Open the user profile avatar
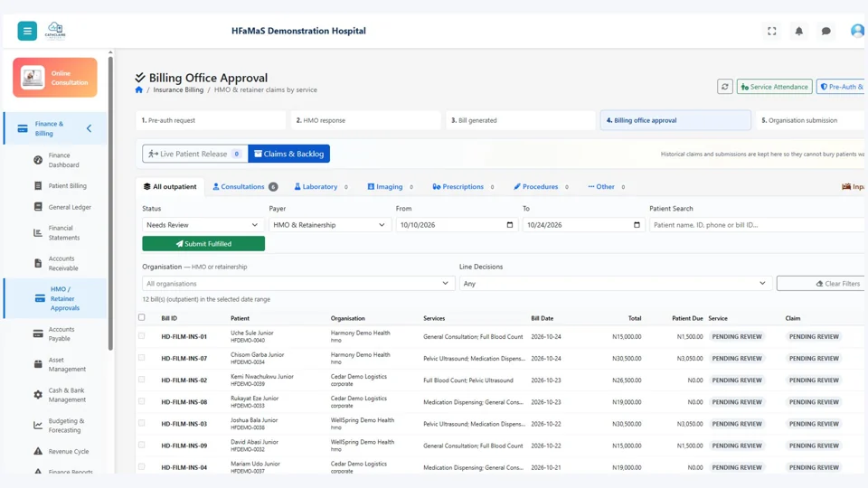Screen dimensions: 868x488 857,31
